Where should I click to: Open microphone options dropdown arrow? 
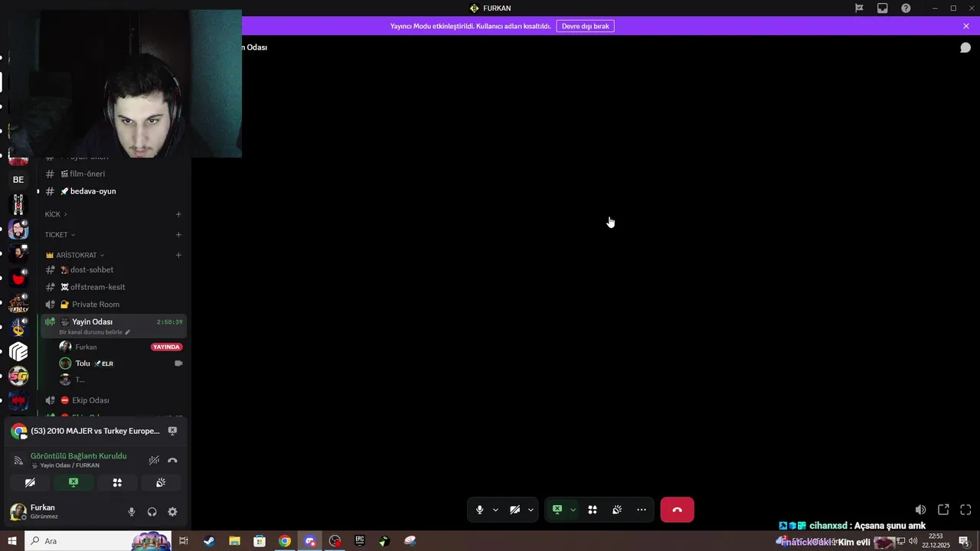[x=495, y=510]
